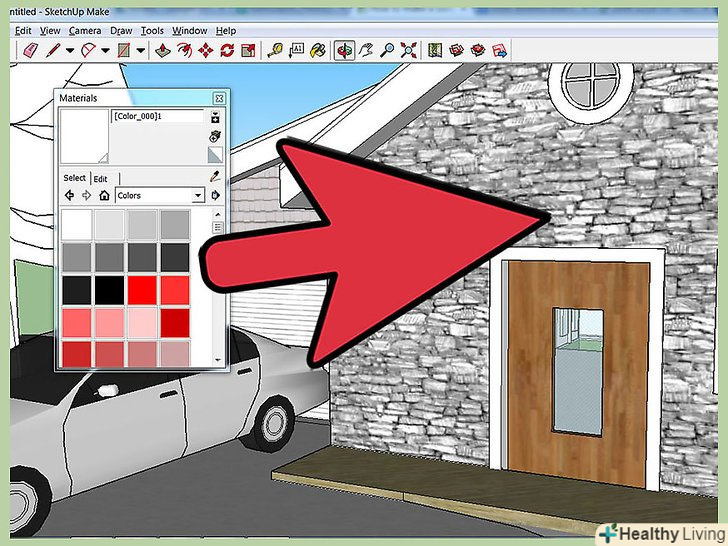Open the Camera menu
Image resolution: width=728 pixels, height=546 pixels.
(x=85, y=31)
